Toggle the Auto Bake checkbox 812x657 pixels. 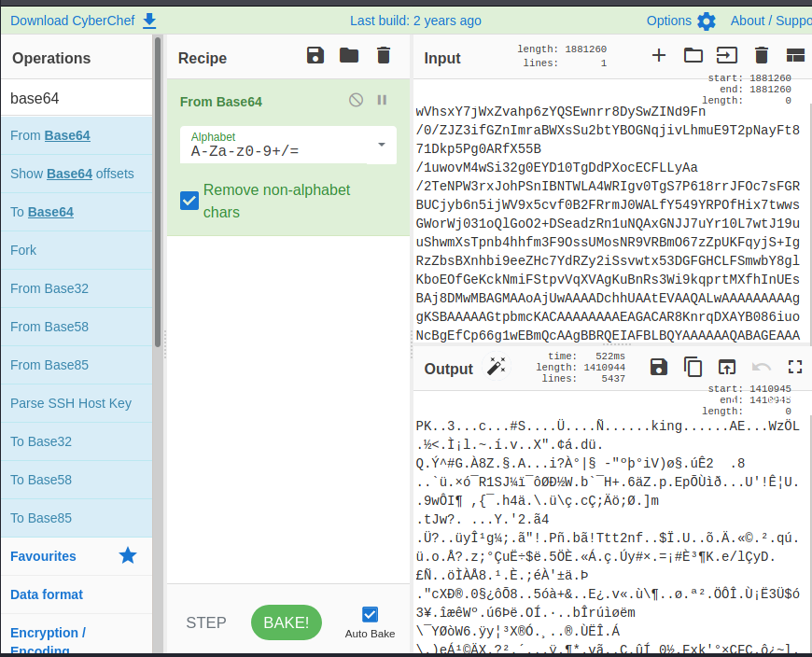pos(370,615)
